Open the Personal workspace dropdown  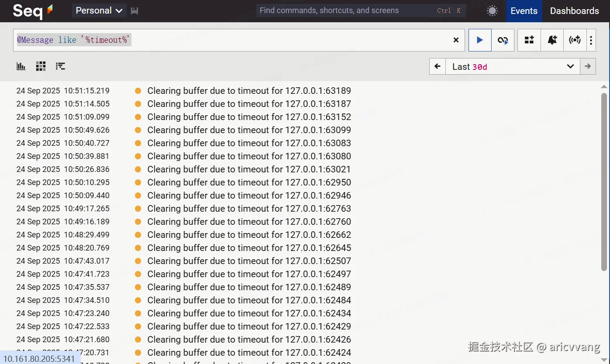[x=99, y=11]
